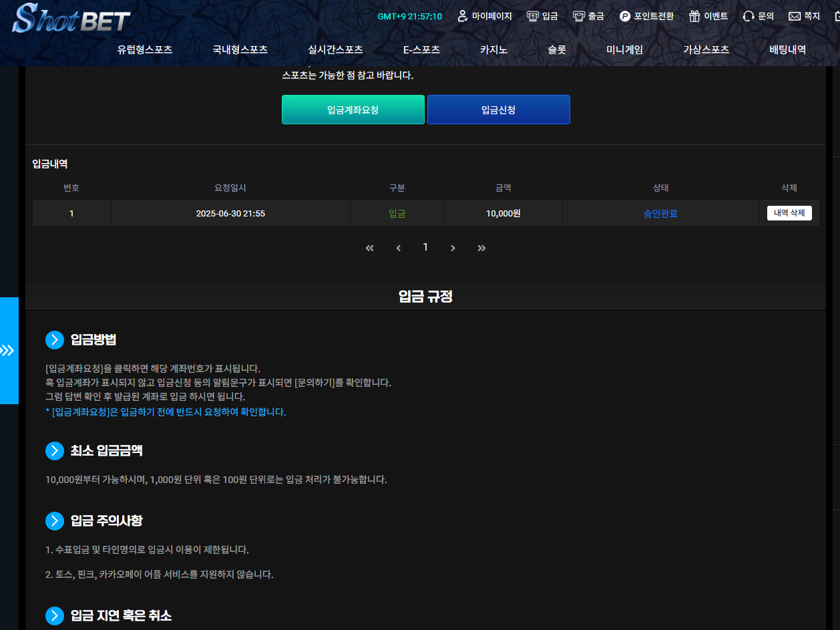
Task: Delete the deposit record with 내역 삭제
Action: tap(789, 213)
